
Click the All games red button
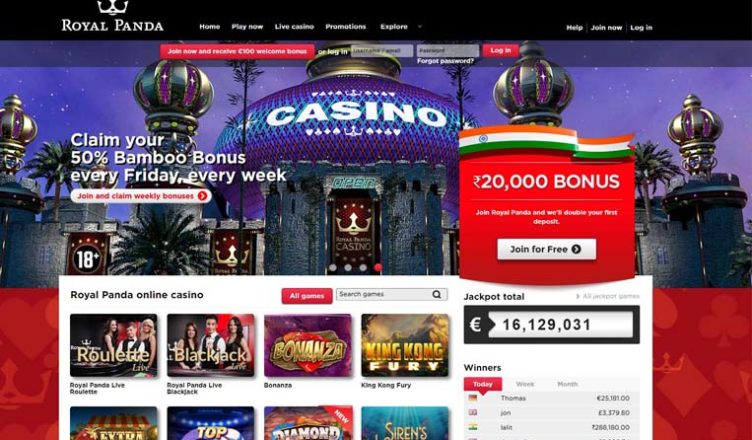(x=307, y=296)
